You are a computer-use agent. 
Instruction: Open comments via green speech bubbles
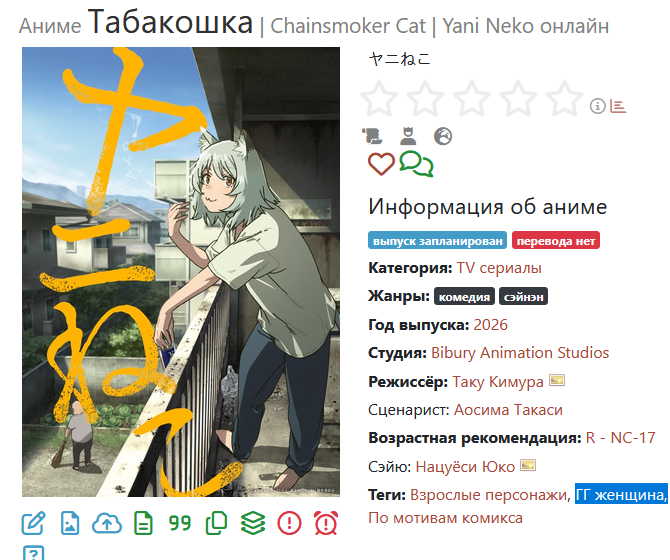(x=417, y=164)
